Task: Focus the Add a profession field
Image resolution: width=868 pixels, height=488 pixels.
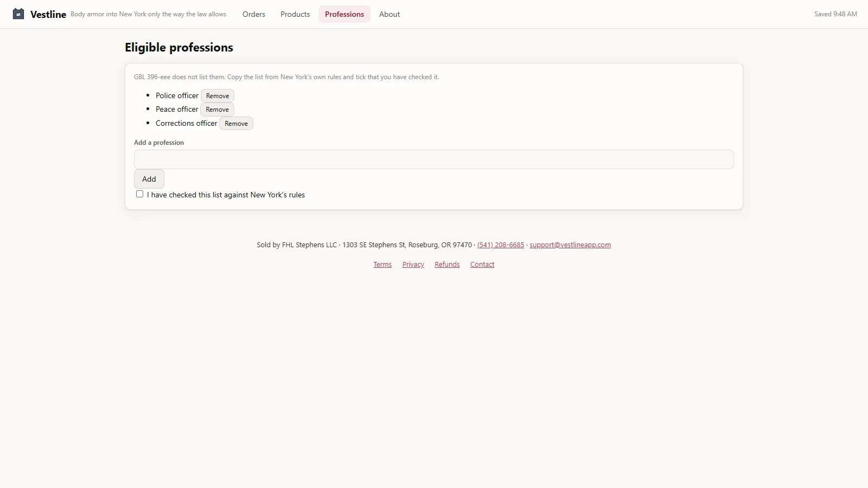Action: [x=434, y=159]
